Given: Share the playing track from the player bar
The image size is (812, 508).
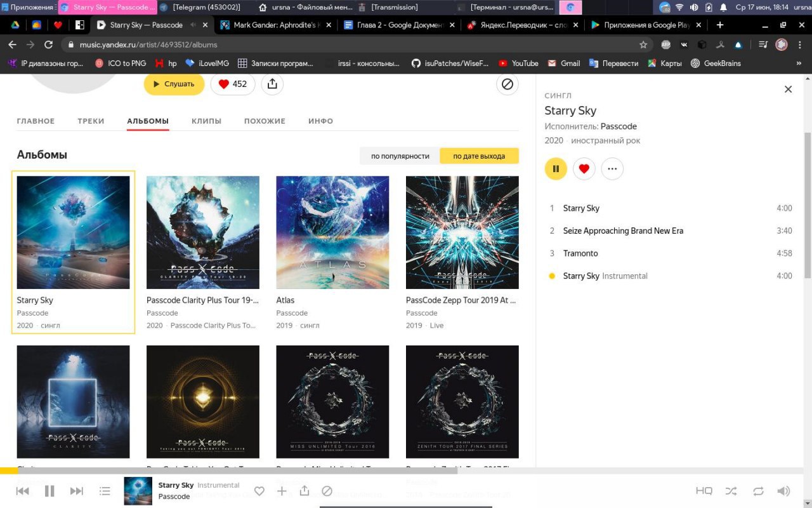Looking at the screenshot, I should (x=304, y=491).
